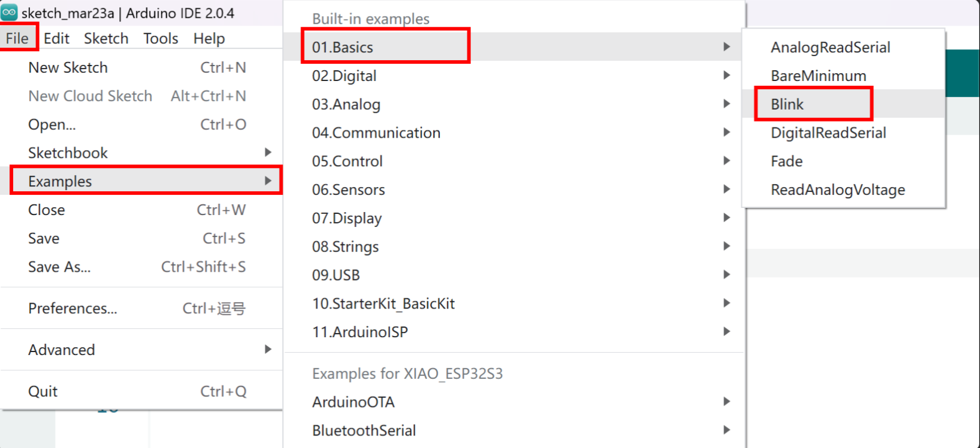Select the BluetoothSerial examples entry
Screen dimensions: 980x448
click(364, 431)
